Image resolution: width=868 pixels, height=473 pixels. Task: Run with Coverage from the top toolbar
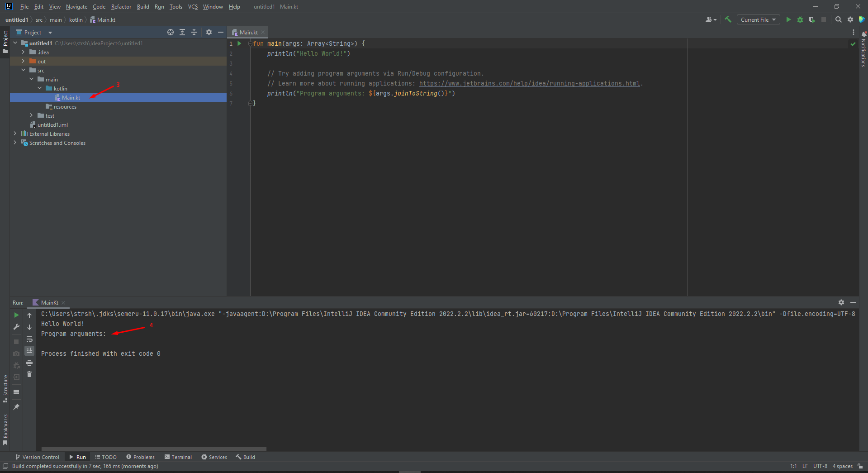click(812, 19)
